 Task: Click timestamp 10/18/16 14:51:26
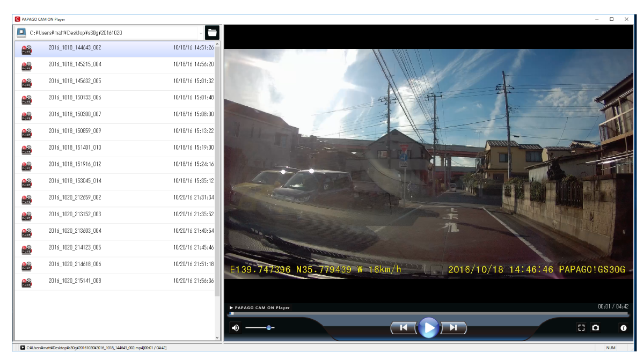(x=194, y=47)
